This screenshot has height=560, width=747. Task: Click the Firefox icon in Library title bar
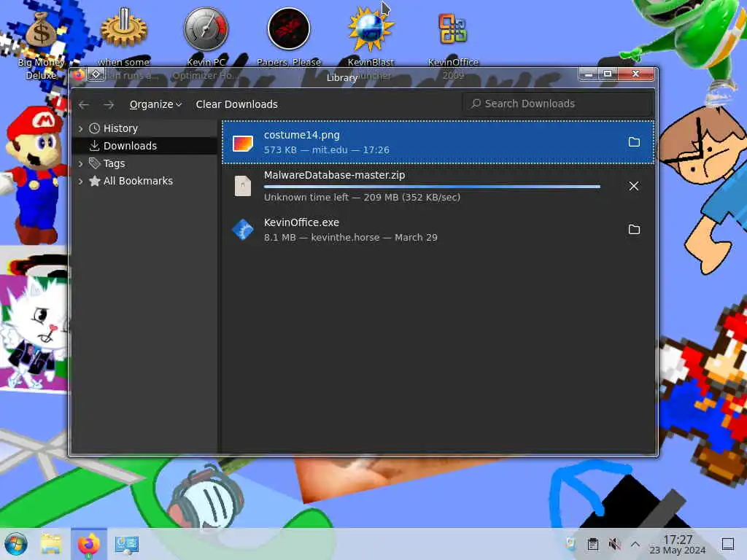click(79, 75)
